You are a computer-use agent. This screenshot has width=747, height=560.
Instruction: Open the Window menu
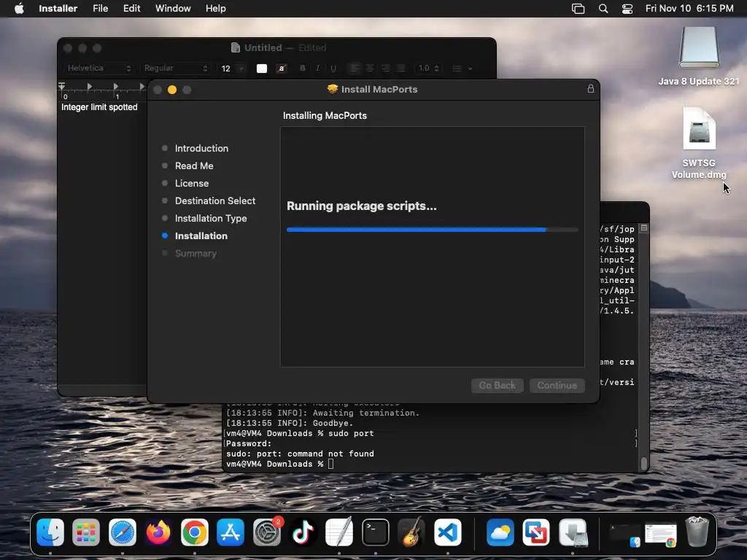pos(173,9)
